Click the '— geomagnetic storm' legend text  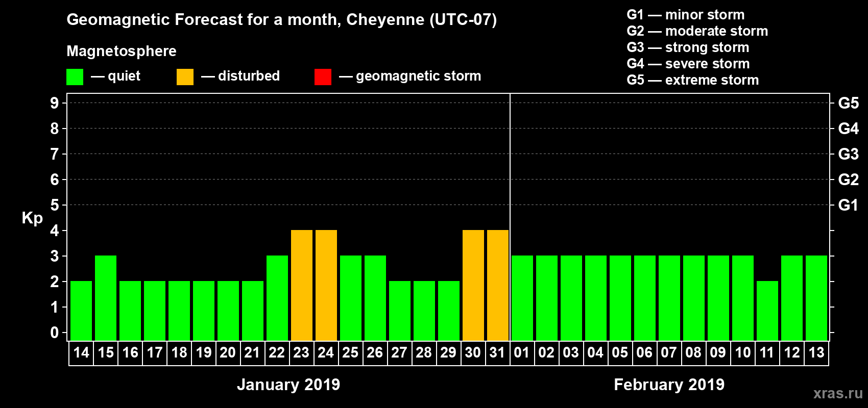410,76
